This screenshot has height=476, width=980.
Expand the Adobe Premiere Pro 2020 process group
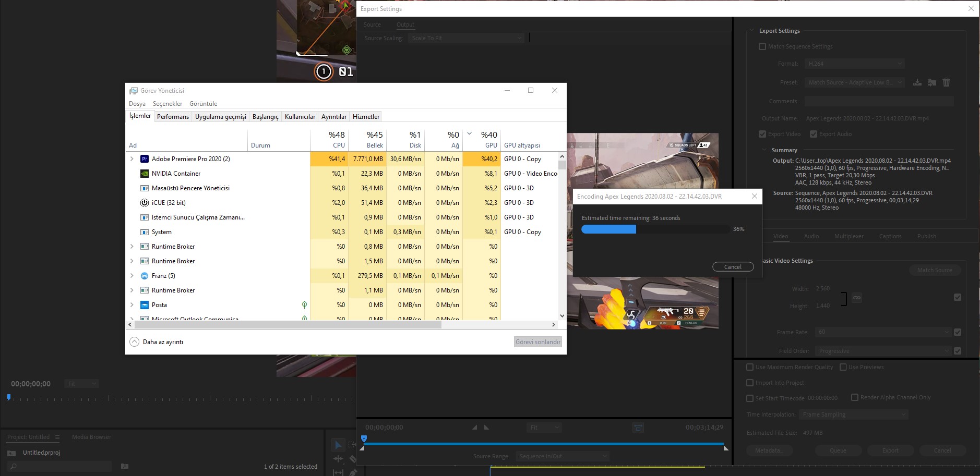tap(132, 159)
